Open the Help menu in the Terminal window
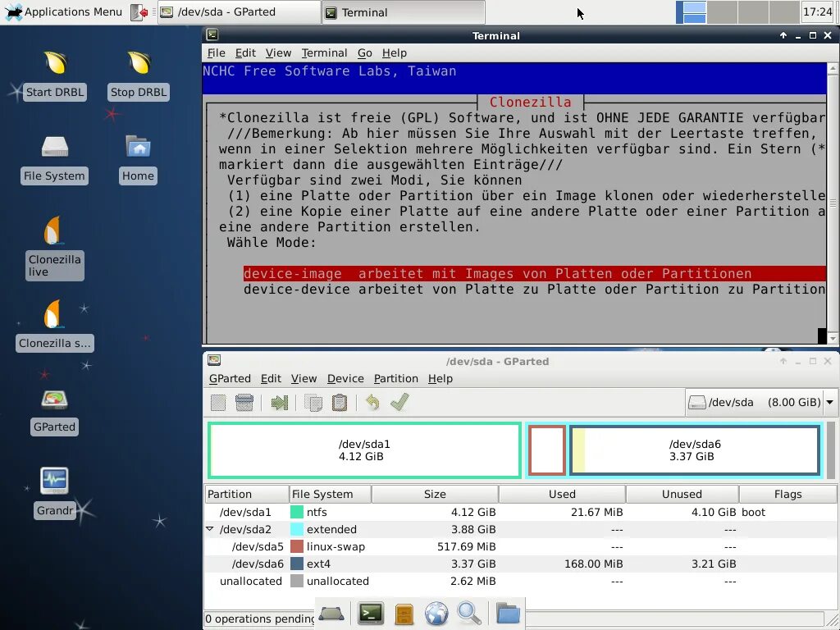 coord(395,52)
